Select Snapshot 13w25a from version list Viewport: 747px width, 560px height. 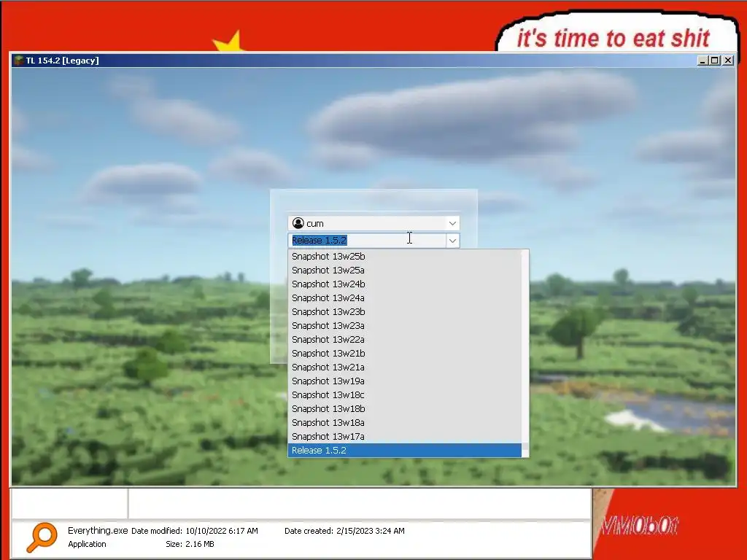404,270
